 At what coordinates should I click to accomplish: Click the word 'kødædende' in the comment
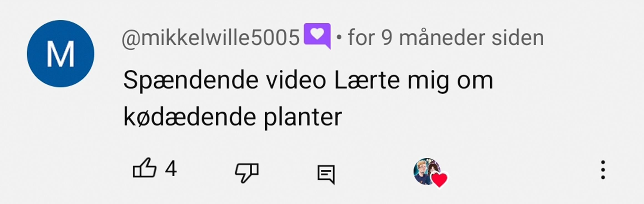(190, 118)
